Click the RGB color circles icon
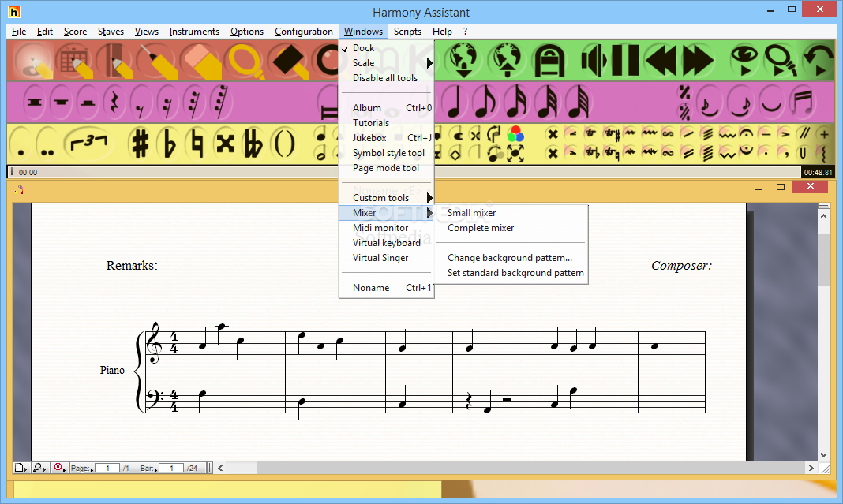 [515, 134]
